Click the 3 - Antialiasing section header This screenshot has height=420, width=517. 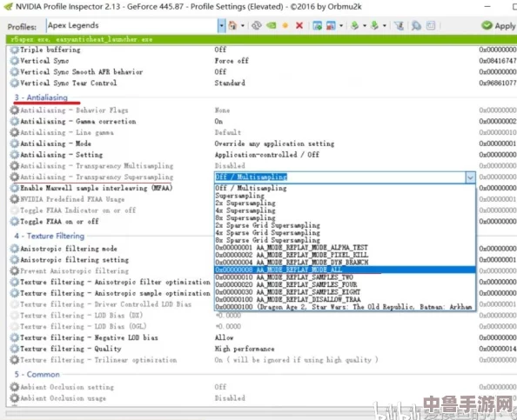(x=41, y=97)
